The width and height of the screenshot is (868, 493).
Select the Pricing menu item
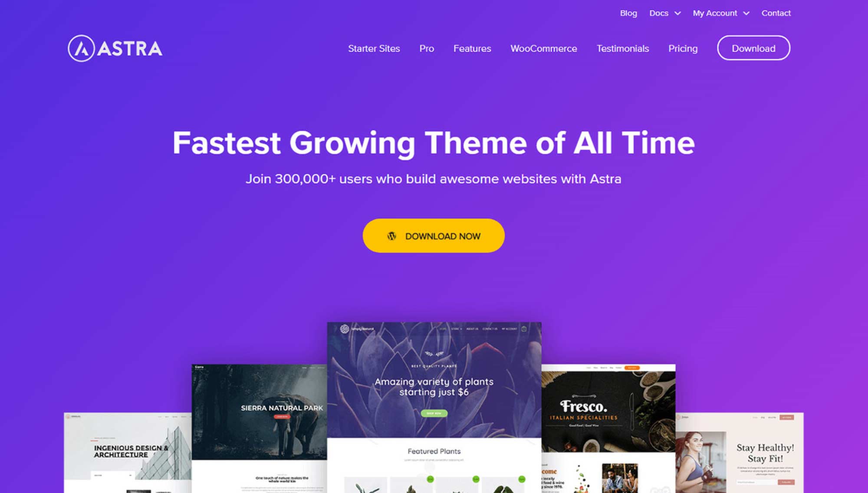pos(683,49)
